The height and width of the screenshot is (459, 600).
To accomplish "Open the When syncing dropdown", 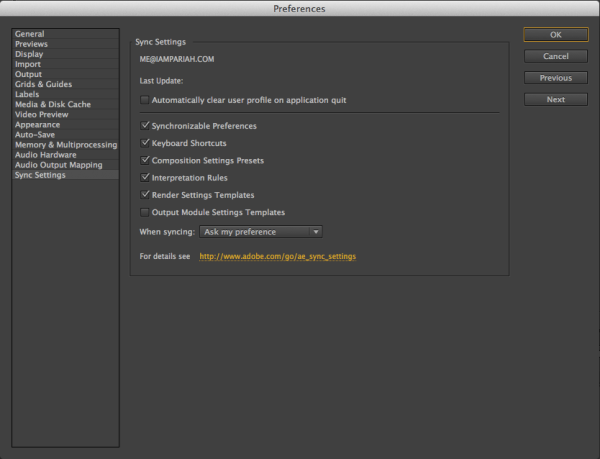I will 260,232.
